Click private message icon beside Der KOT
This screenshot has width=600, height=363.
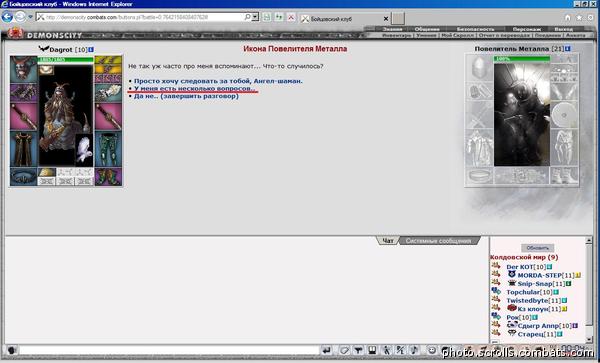pyautogui.click(x=496, y=265)
